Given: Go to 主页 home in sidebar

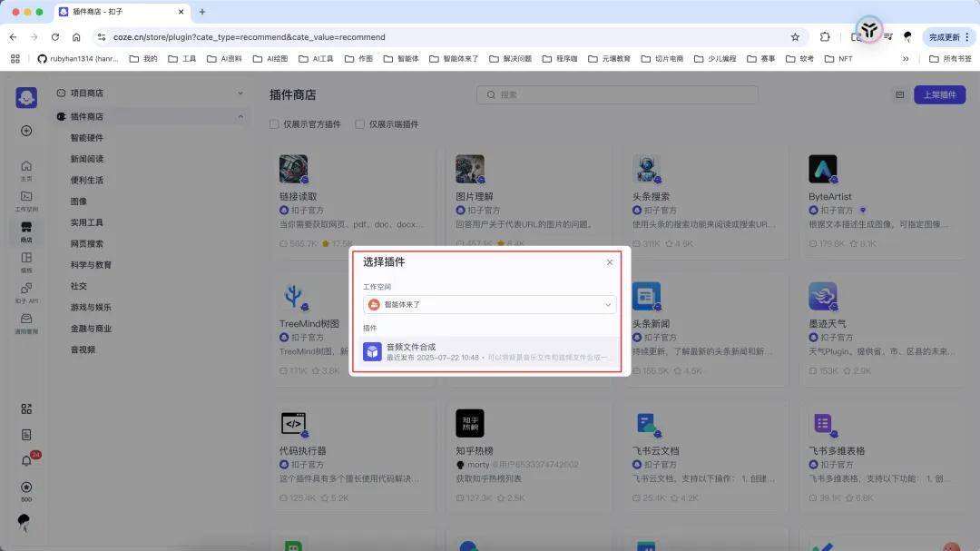Looking at the screenshot, I should point(26,171).
